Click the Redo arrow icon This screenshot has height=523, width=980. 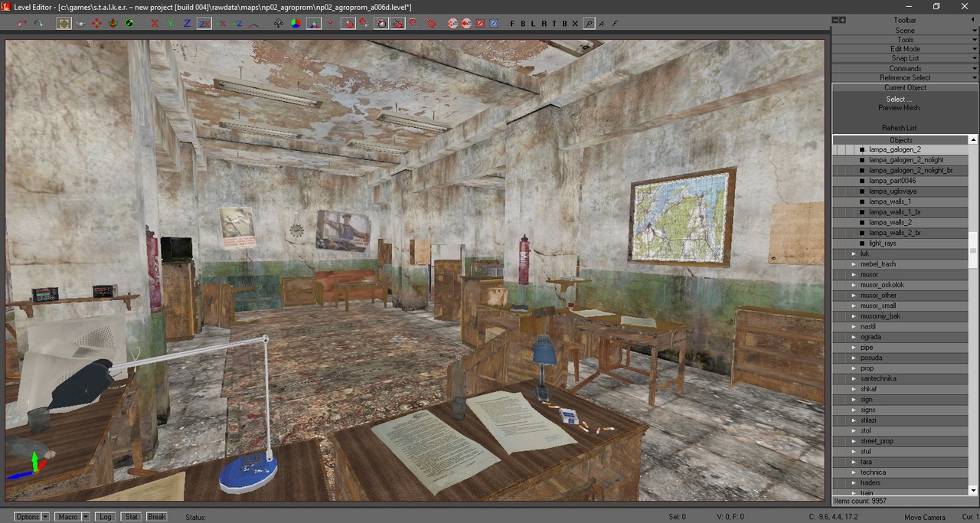click(x=38, y=24)
